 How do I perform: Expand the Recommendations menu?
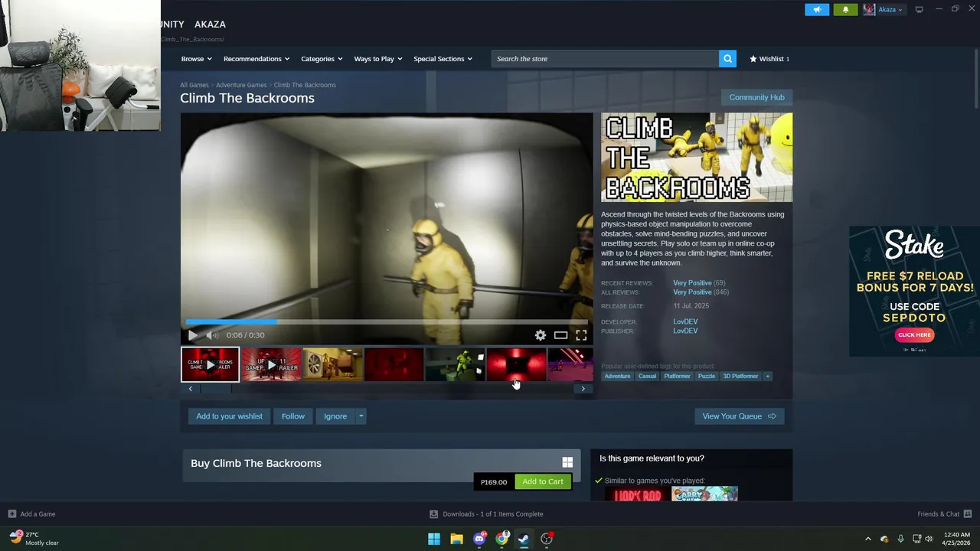tap(256, 59)
